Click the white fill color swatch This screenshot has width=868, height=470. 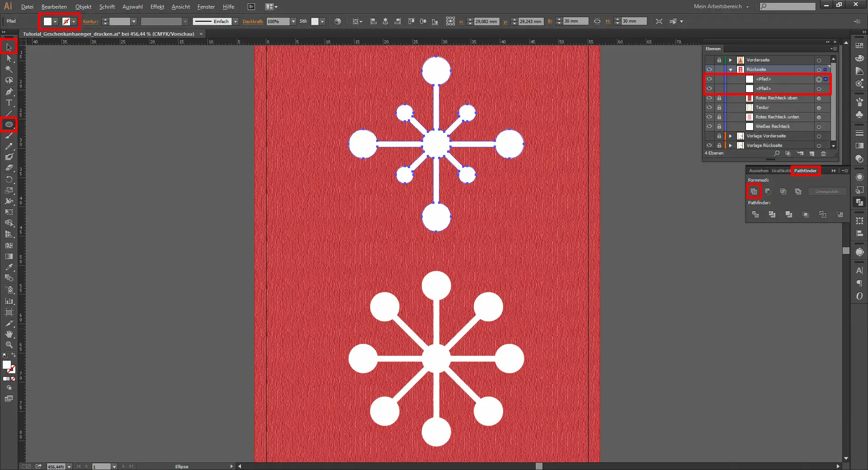pyautogui.click(x=47, y=22)
